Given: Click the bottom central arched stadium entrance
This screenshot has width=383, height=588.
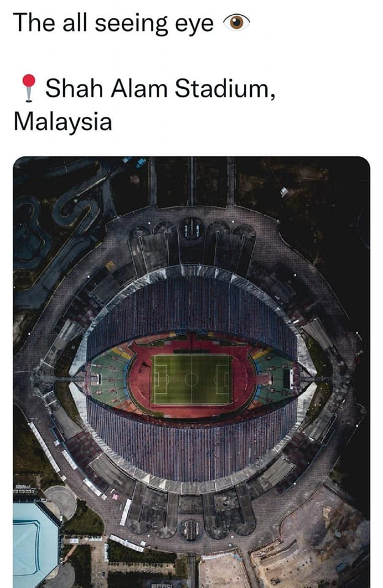Looking at the screenshot, I should pyautogui.click(x=191, y=529).
